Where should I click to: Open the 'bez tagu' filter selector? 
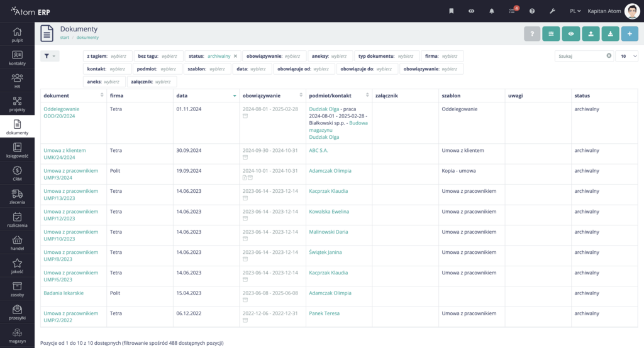[x=158, y=57]
